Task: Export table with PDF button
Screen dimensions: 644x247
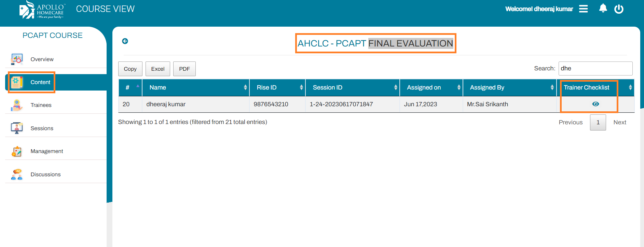Action: click(184, 69)
